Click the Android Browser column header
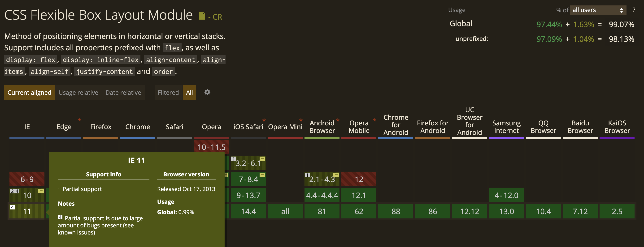 tap(322, 127)
